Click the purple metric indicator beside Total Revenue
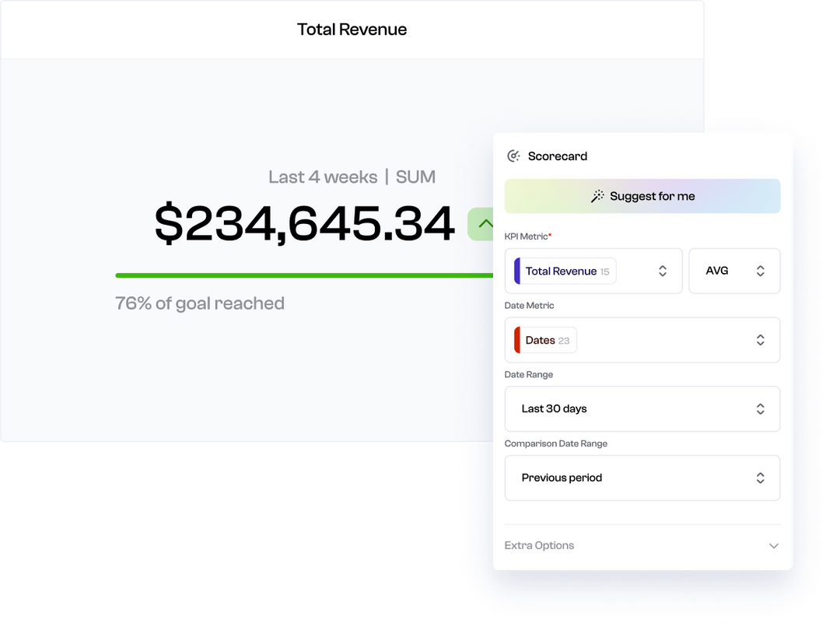 pos(516,271)
